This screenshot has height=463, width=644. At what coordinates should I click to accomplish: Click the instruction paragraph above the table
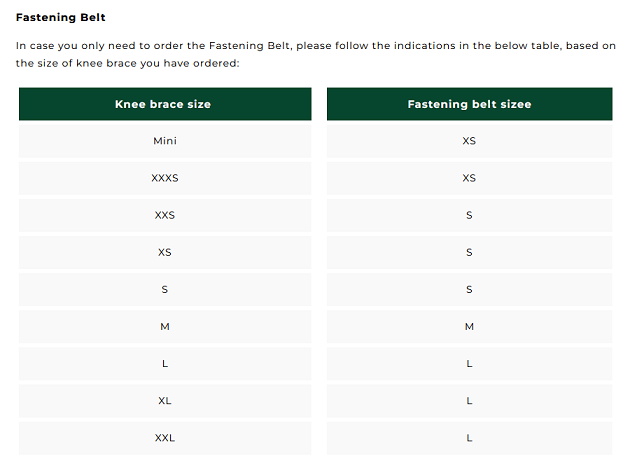pos(316,54)
